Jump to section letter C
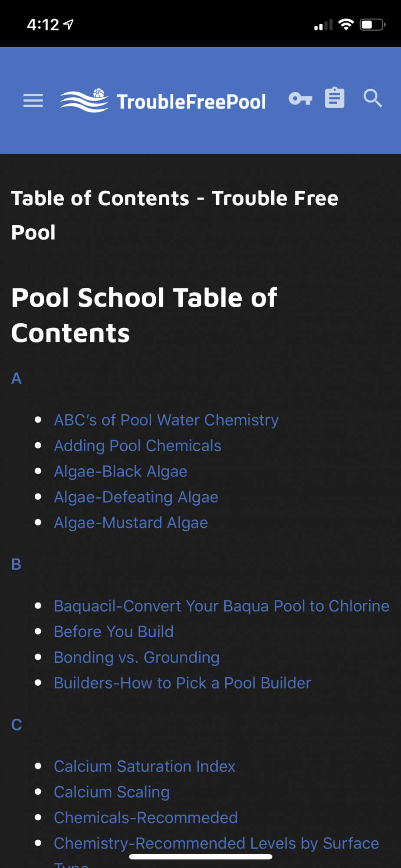 point(16,725)
